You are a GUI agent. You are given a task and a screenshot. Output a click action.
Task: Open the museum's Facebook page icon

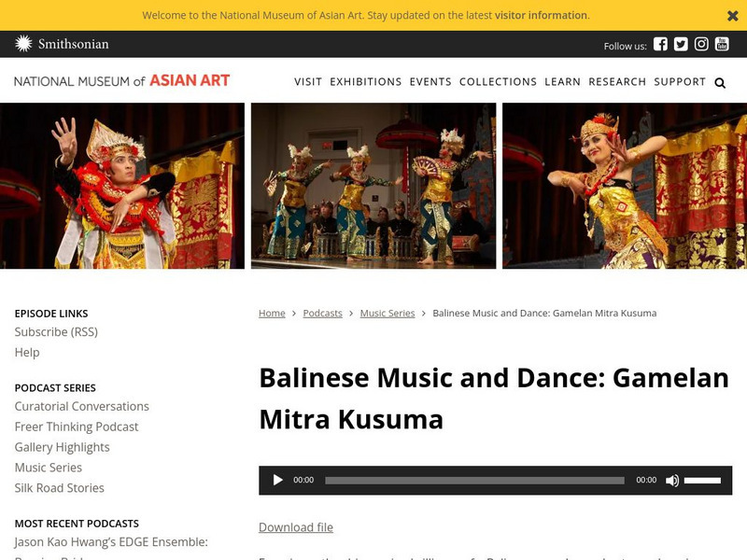[661, 42]
